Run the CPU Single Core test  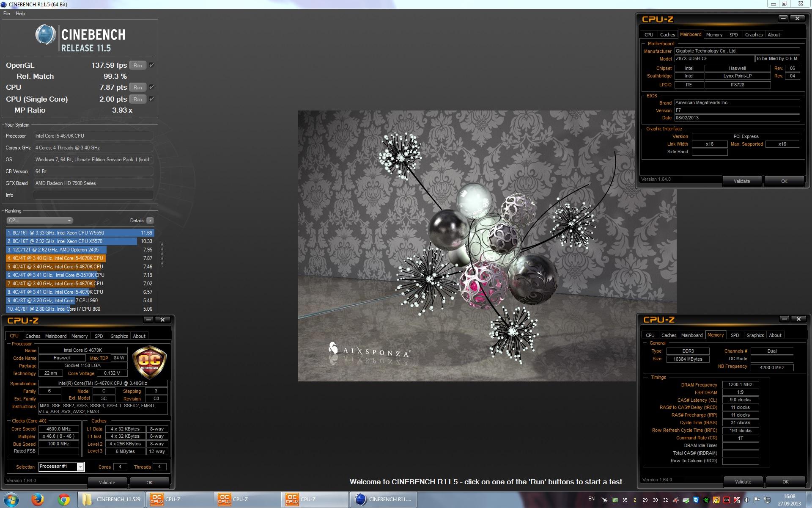pyautogui.click(x=137, y=99)
